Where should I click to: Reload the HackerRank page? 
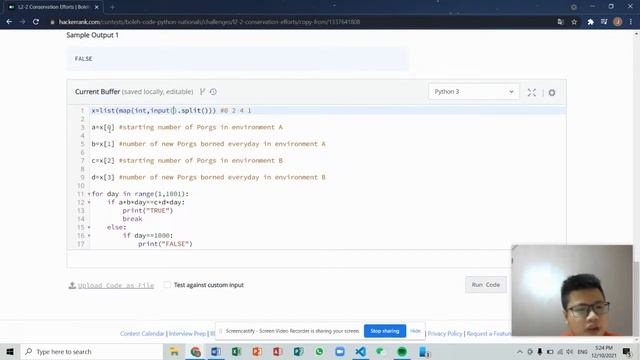pos(36,22)
